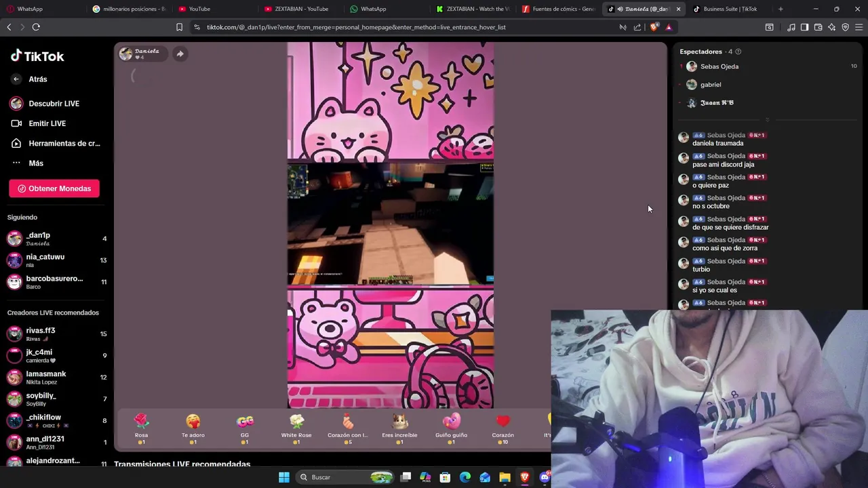Open lamasmank recommended live
The image size is (868, 488).
[56, 377]
